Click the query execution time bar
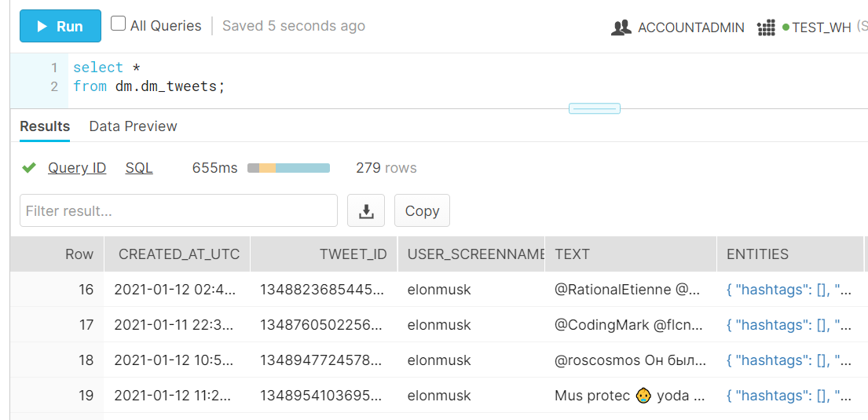The width and height of the screenshot is (868, 420). (x=288, y=168)
